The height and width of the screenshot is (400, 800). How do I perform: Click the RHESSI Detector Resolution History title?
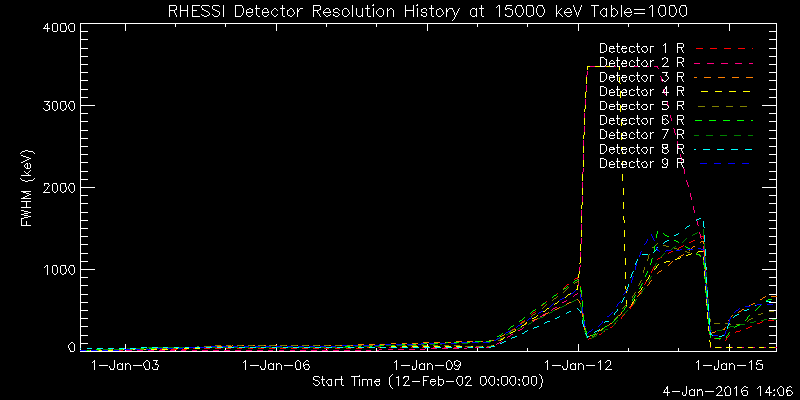pyautogui.click(x=400, y=10)
